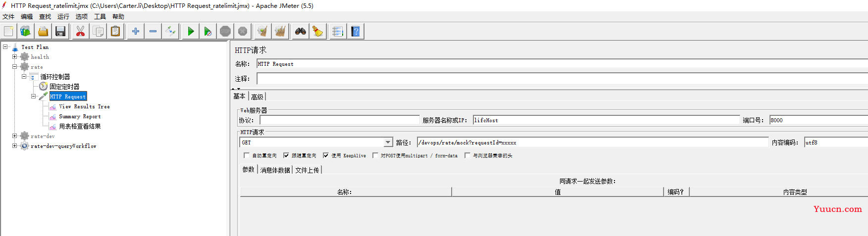Click the gear icon of rate-dev-queryWorkflow
This screenshot has width=868, height=236.
coord(24,146)
